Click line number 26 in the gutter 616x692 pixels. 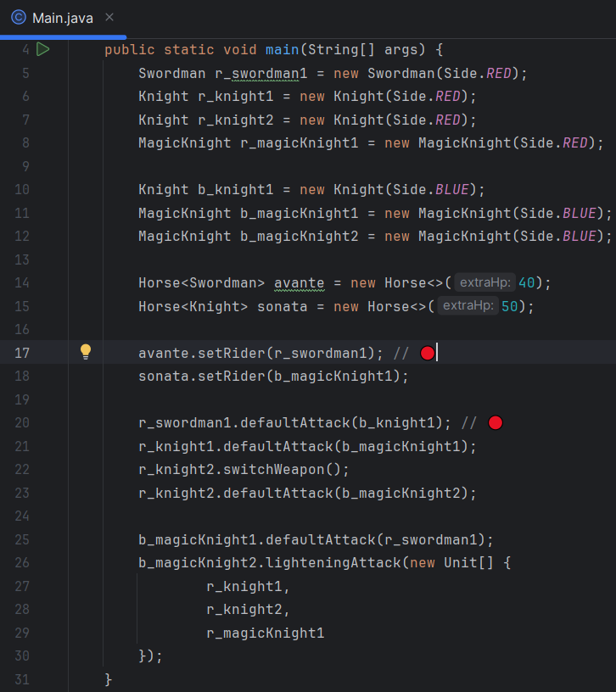point(22,563)
